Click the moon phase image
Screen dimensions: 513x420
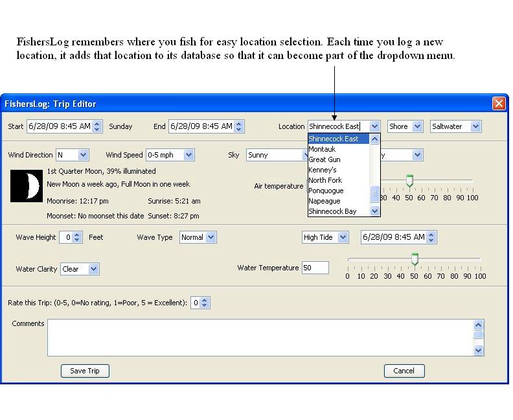[27, 186]
